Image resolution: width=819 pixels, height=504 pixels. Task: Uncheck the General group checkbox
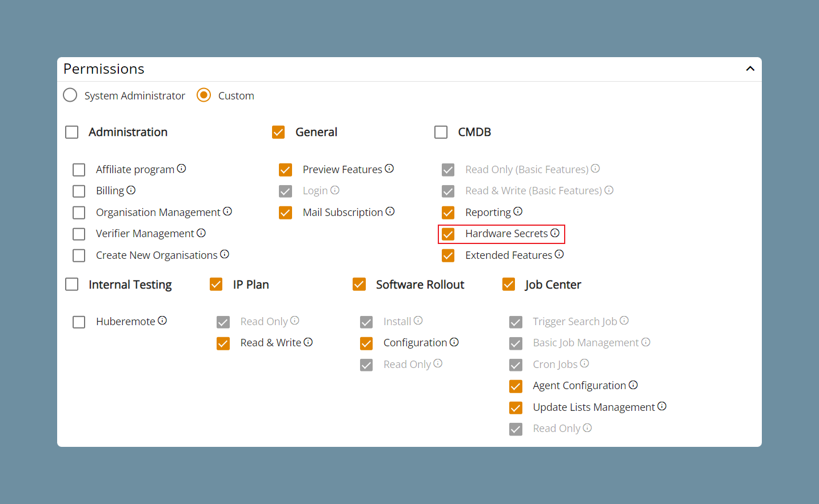[278, 133]
